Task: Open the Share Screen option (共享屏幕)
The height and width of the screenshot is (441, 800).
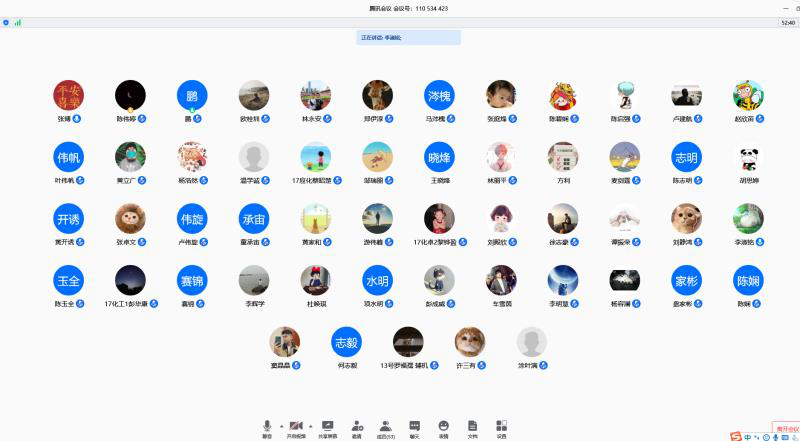Action: pyautogui.click(x=327, y=427)
